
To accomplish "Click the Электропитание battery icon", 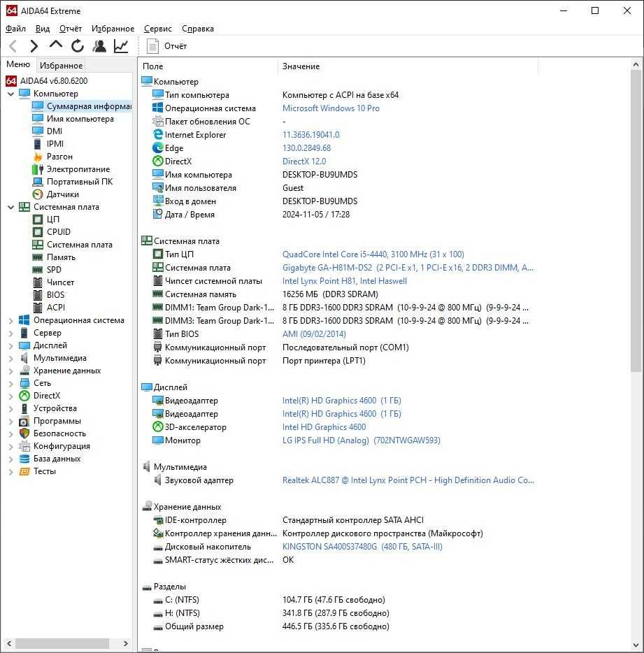I will [38, 169].
